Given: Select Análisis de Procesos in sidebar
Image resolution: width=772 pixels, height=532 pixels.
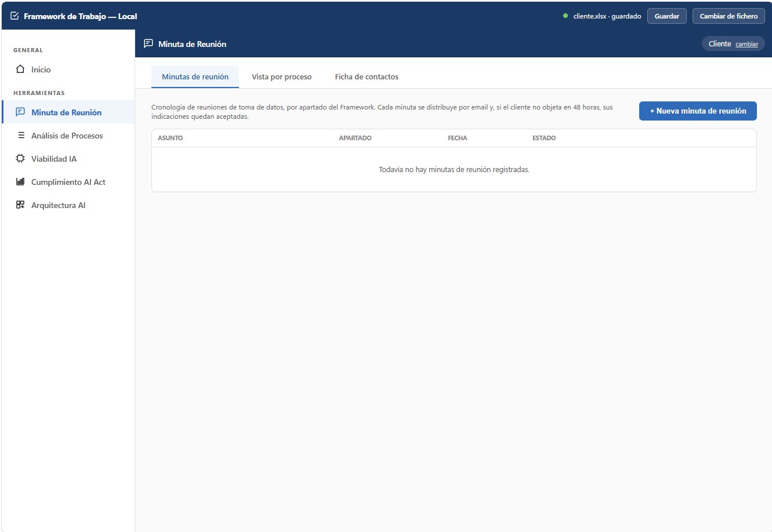Looking at the screenshot, I should coord(68,136).
